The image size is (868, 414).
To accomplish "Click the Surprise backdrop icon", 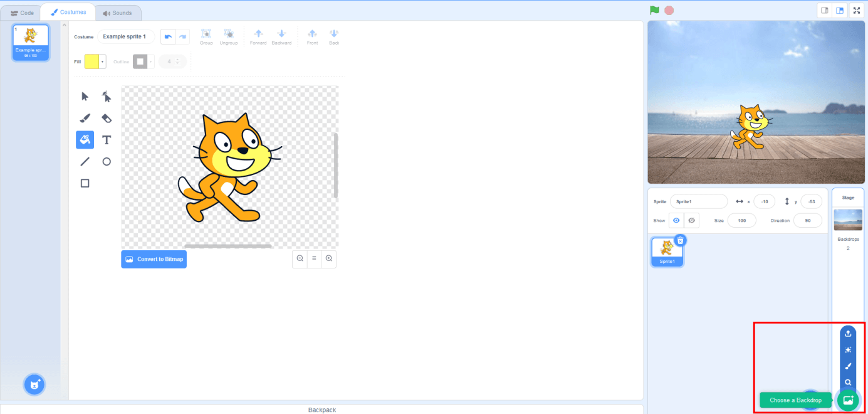I will point(847,349).
